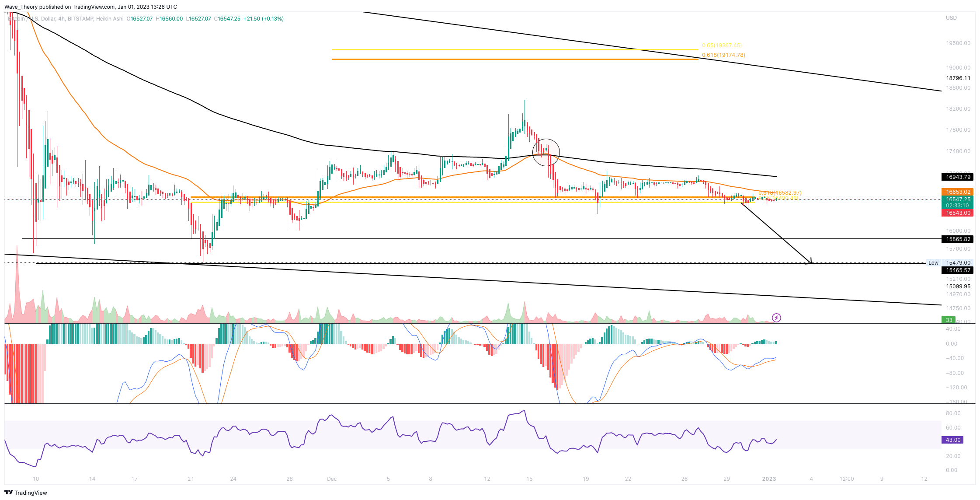This screenshot has height=500, width=980.
Task: Click the red 16543.00 price label
Action: [958, 213]
